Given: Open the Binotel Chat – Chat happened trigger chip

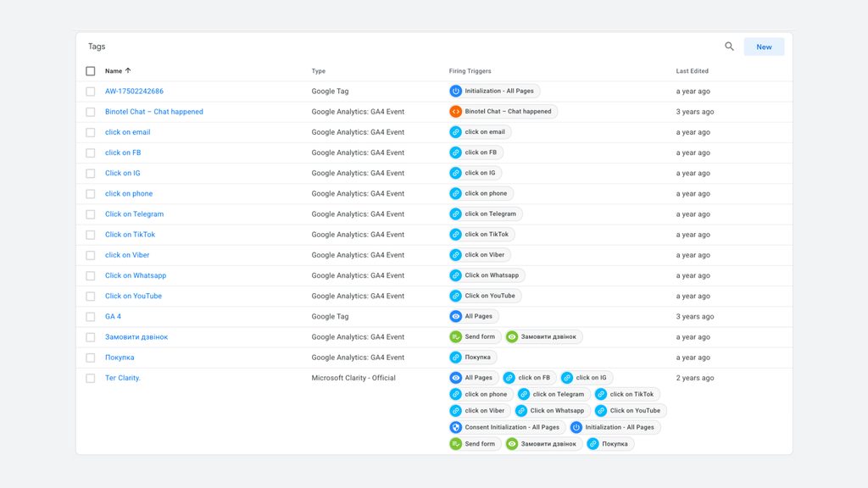Looking at the screenshot, I should [504, 111].
